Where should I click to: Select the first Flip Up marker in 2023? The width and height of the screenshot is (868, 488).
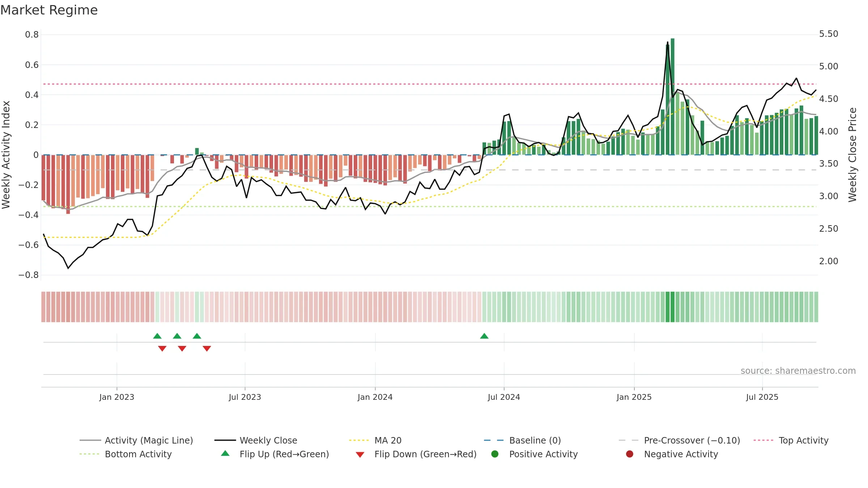point(157,336)
